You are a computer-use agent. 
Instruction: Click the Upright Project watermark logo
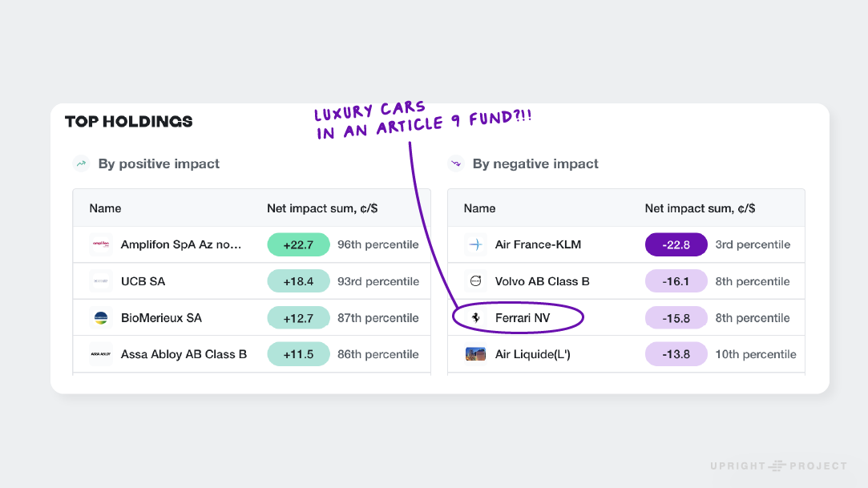[x=778, y=466]
